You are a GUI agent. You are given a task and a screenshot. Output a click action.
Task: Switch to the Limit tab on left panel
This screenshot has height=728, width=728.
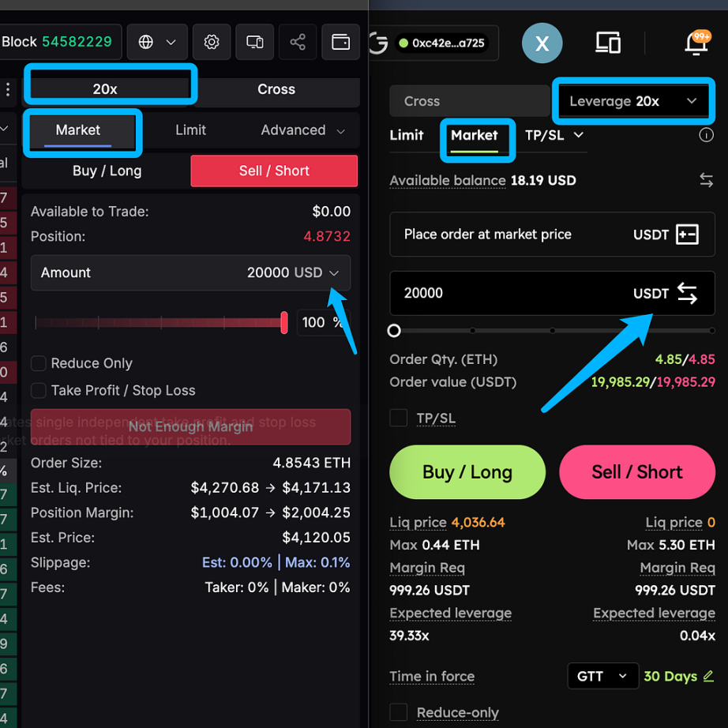point(190,130)
